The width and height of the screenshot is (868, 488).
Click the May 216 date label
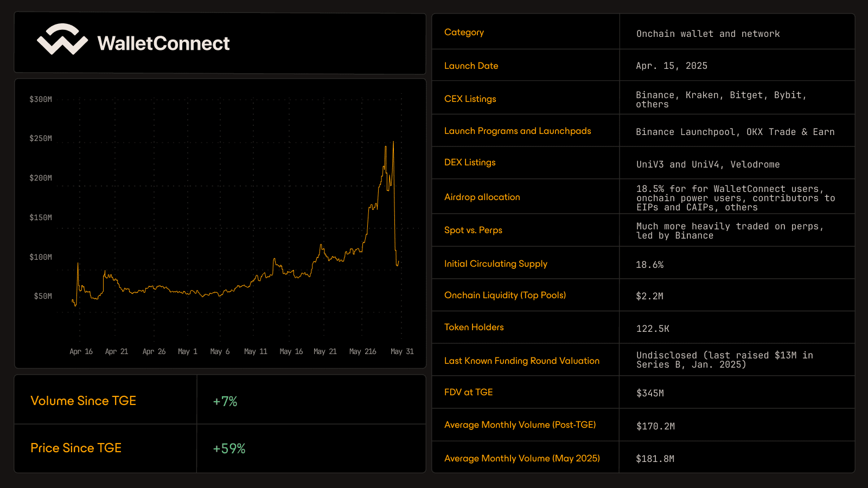[363, 351]
